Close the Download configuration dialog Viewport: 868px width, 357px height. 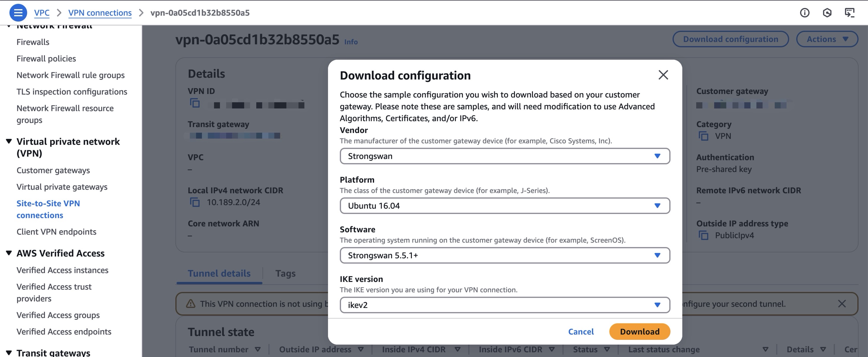(x=663, y=75)
